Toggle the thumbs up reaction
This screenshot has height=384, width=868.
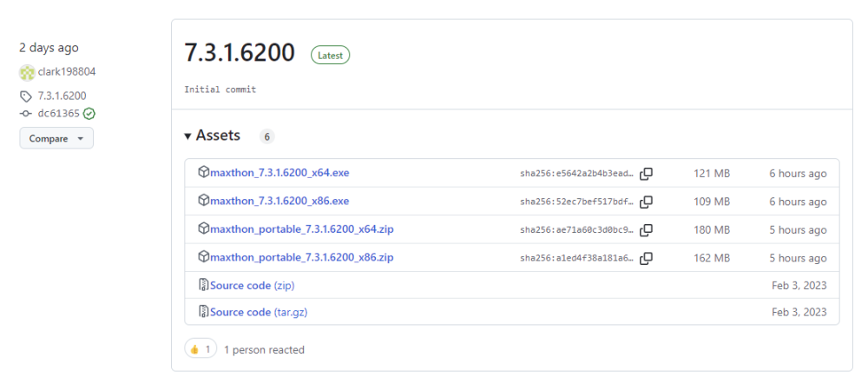coord(200,349)
